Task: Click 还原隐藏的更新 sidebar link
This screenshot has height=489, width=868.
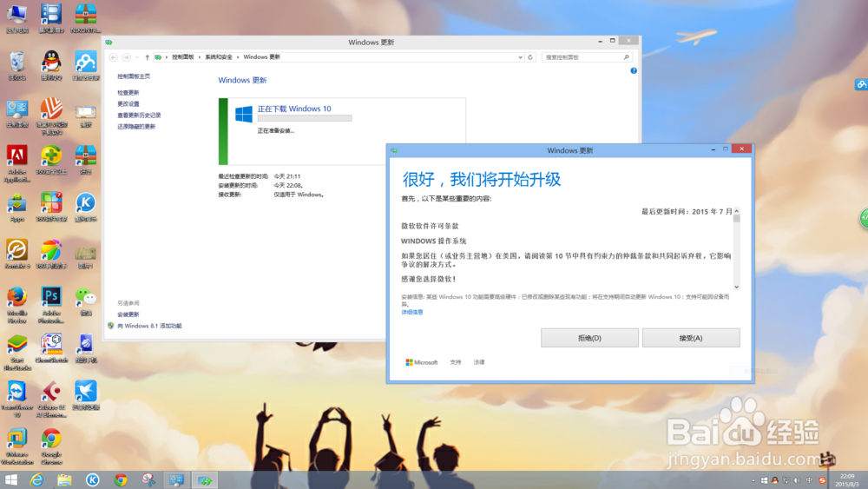Action: 136,127
